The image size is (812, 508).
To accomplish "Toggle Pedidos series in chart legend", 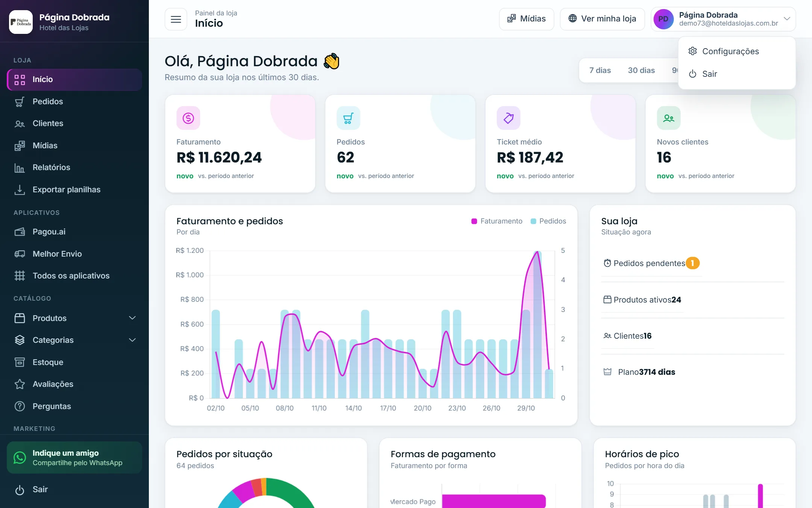I will (x=548, y=221).
